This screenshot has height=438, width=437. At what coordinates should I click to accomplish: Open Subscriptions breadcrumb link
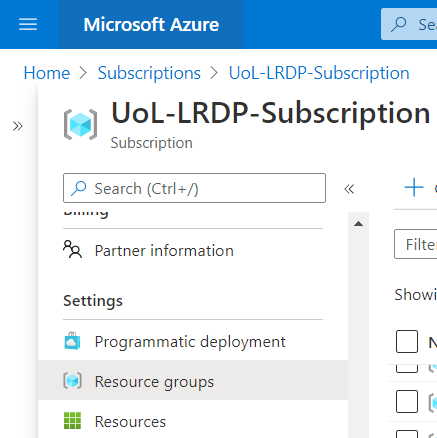pyautogui.click(x=149, y=73)
